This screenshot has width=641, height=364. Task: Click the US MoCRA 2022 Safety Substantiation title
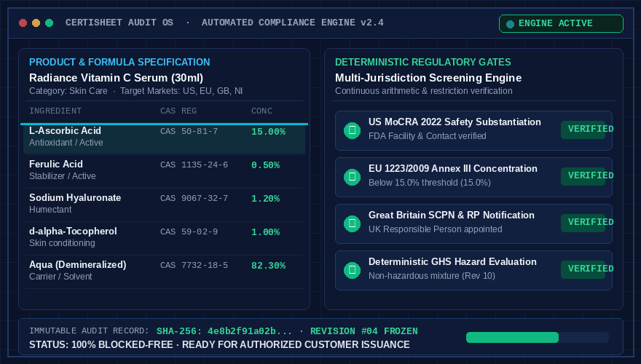455,122
